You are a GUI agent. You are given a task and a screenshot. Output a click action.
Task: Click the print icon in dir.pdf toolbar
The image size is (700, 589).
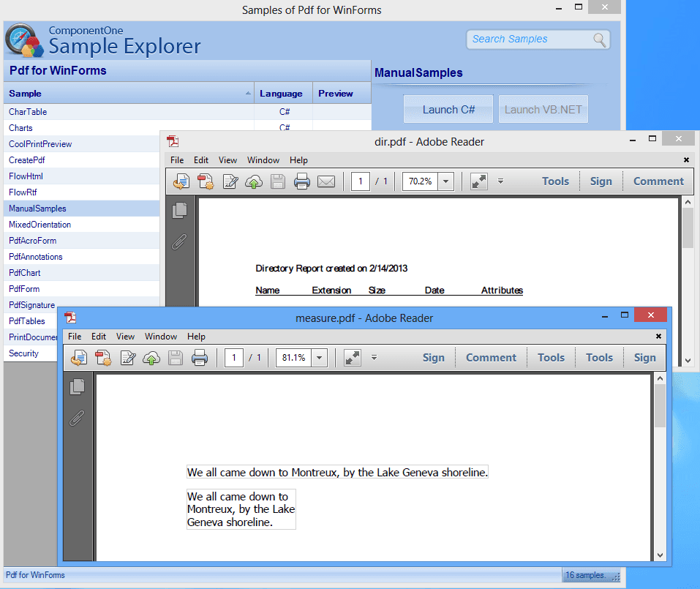(302, 181)
